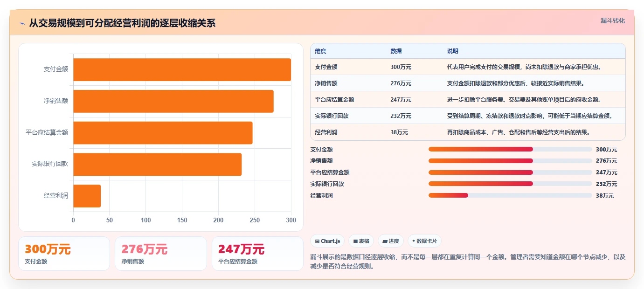Image resolution: width=644 pixels, height=289 pixels.
Task: Click the 说明 column header
Action: (452, 51)
